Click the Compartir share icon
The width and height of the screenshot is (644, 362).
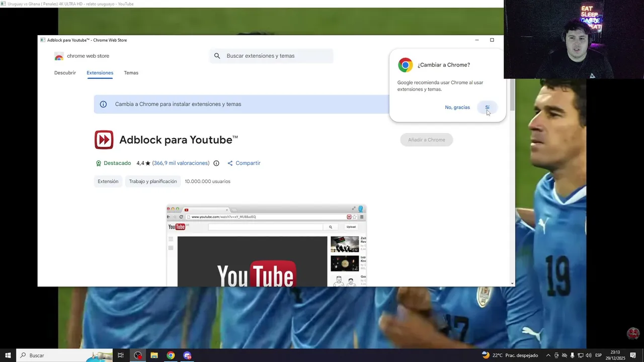(230, 163)
